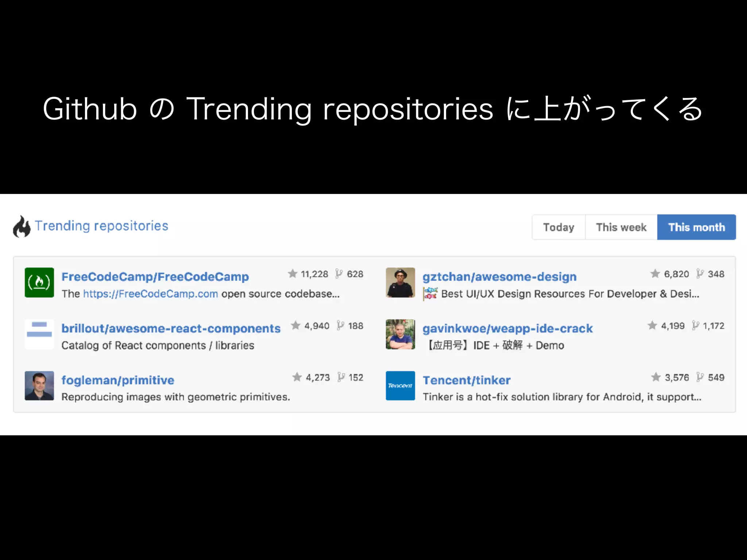This screenshot has width=747, height=560.
Task: Click the fork count 1,172
Action: click(x=713, y=326)
